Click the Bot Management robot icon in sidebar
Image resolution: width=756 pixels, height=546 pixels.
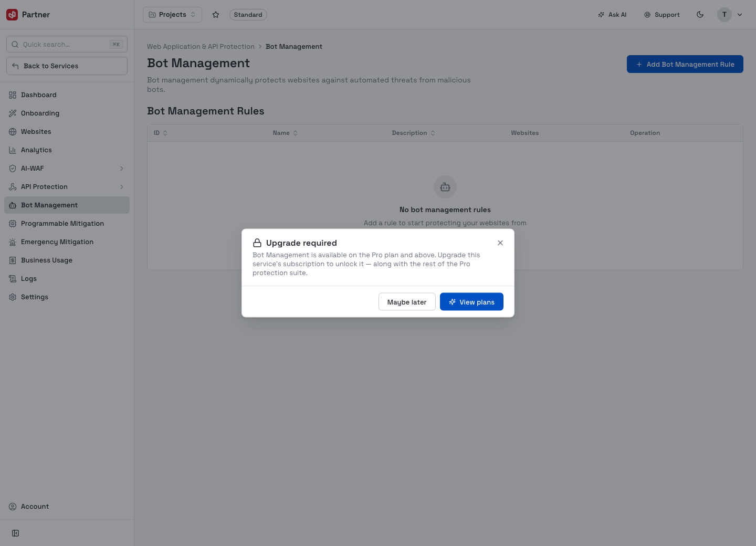(x=13, y=205)
